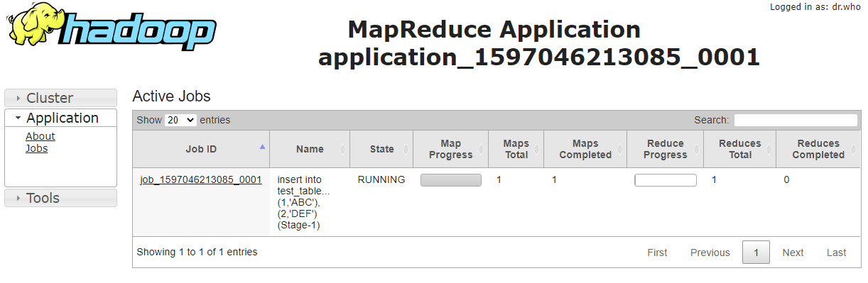The height and width of the screenshot is (283, 868).
Task: Go to First page
Action: [x=657, y=253]
